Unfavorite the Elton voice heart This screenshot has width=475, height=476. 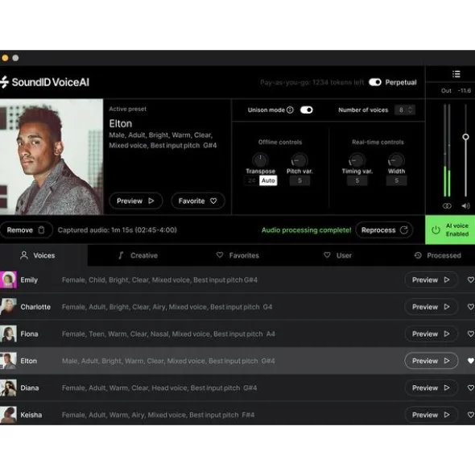470,361
